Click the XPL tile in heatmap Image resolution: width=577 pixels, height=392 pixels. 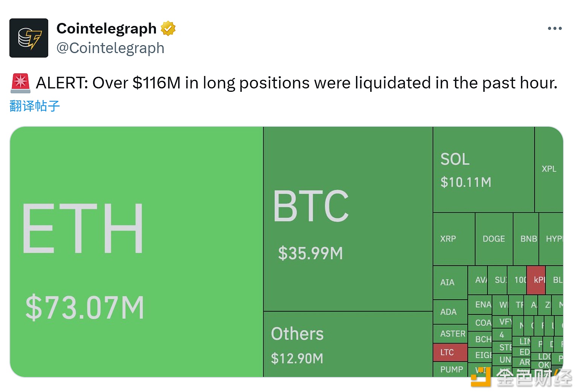(549, 169)
